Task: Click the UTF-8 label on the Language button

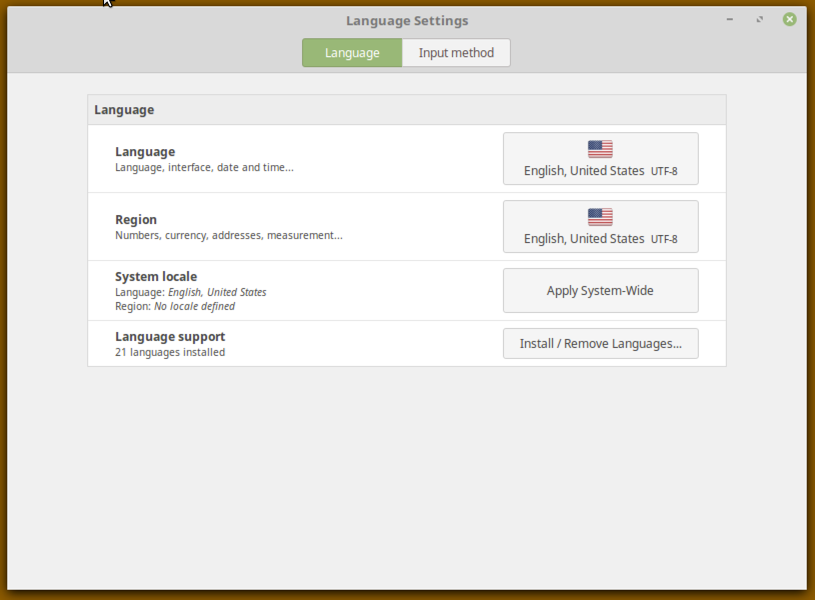Action: click(664, 170)
